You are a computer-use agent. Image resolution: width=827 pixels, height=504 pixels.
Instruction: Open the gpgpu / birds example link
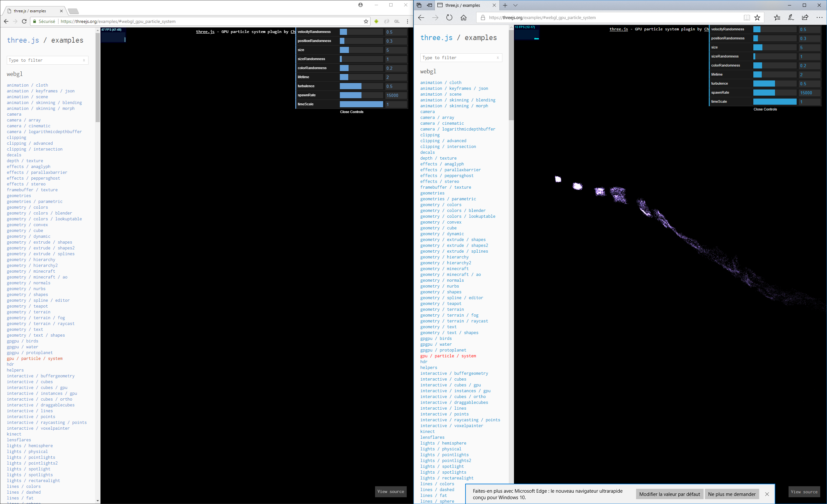[x=22, y=341]
